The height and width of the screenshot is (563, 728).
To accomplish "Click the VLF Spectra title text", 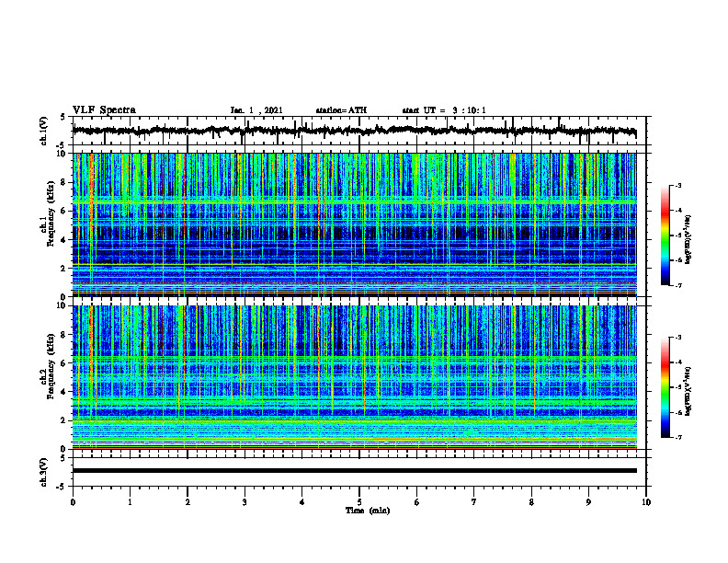I will pos(104,110).
